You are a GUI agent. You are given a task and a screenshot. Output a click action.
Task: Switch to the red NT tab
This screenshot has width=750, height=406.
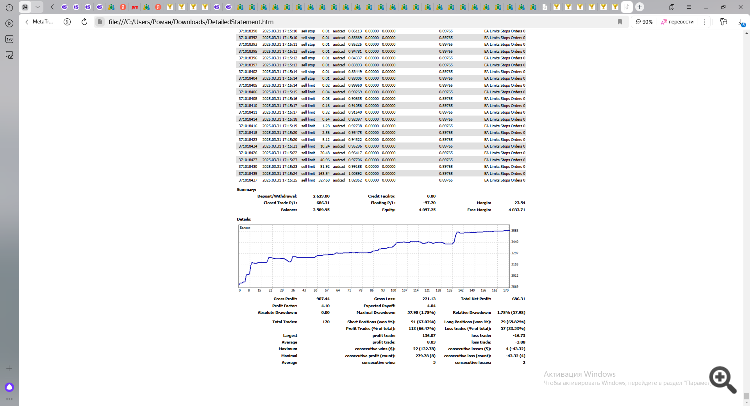(x=135, y=7)
